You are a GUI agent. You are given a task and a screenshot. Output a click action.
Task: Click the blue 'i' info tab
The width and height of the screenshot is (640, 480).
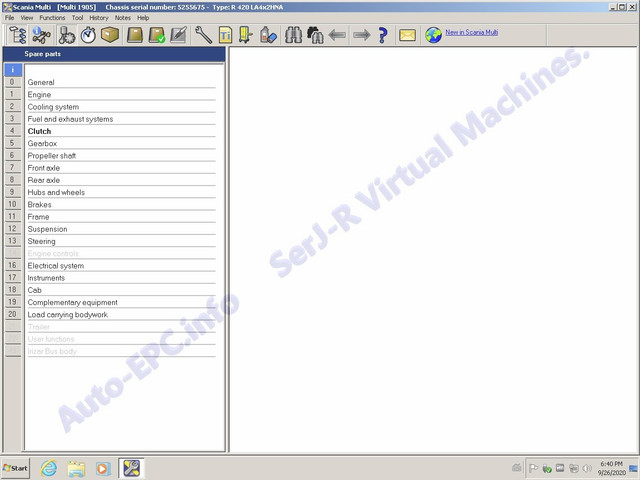(13, 70)
